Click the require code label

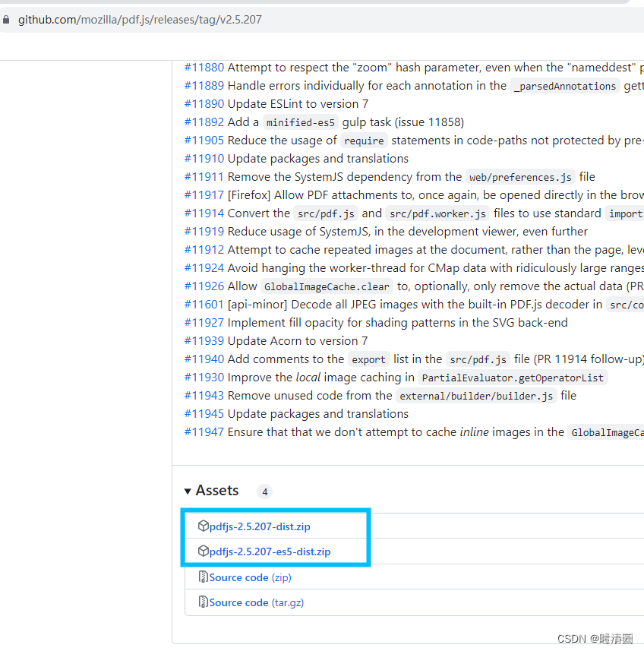[x=365, y=141]
